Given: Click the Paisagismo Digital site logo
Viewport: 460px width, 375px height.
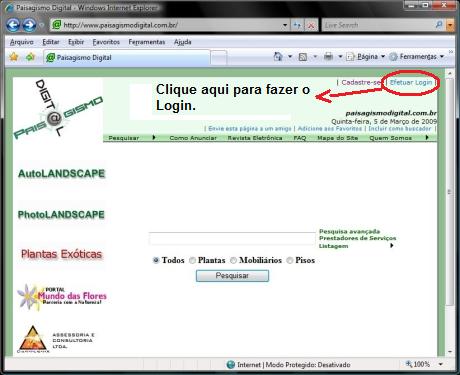Looking at the screenshot, I should (x=58, y=110).
